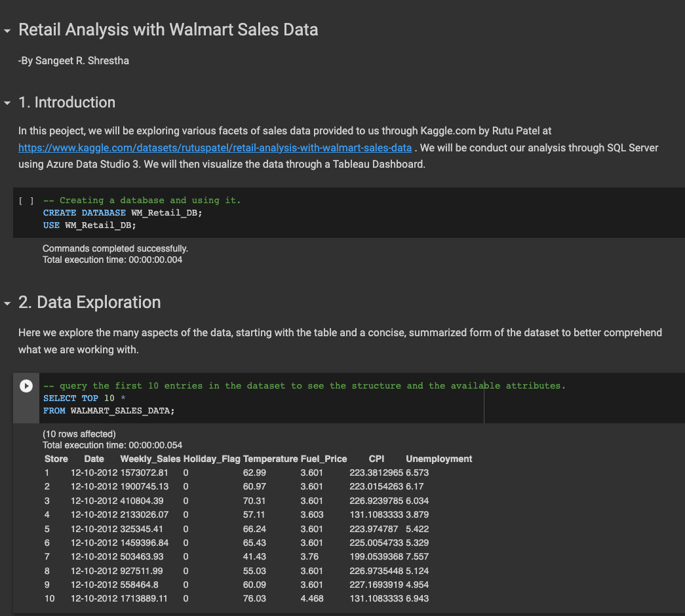Select the Weekly_Sales column header
The image size is (685, 616).
[150, 459]
